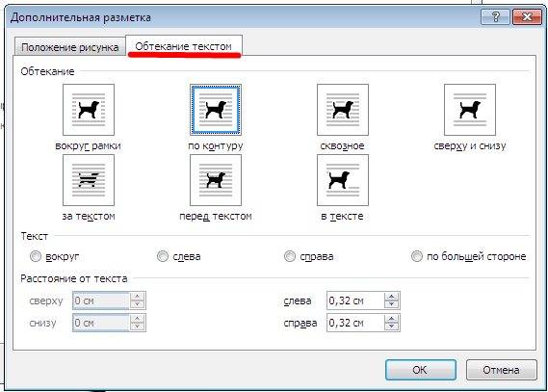
Task: Choose the 'по большей стороне' radio option
Action: click(416, 256)
